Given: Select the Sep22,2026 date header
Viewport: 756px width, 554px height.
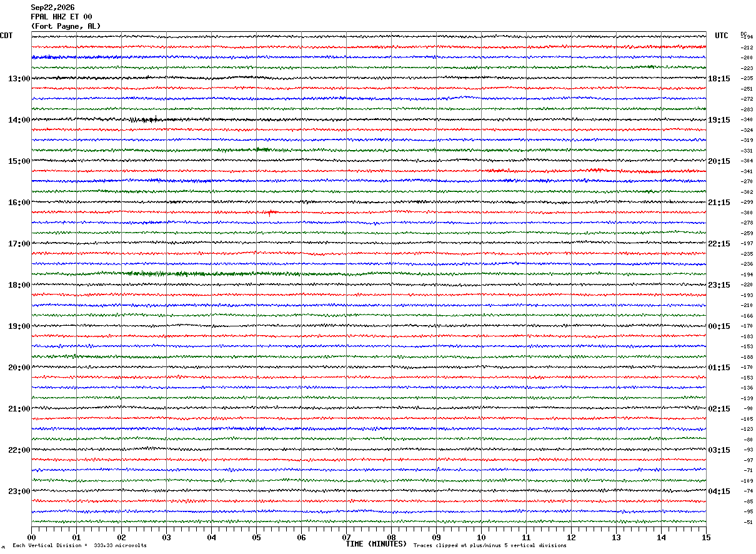Looking at the screenshot, I should click(52, 8).
